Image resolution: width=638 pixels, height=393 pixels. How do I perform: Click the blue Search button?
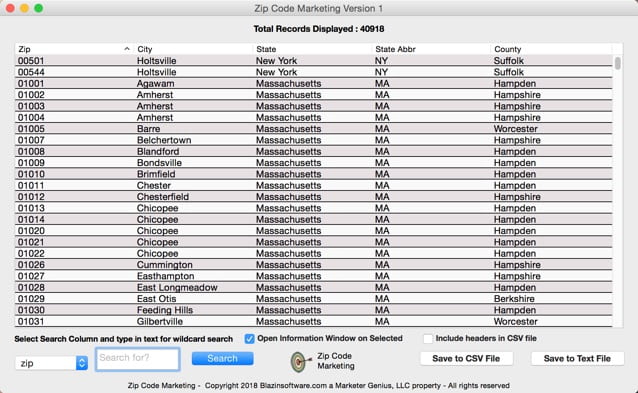click(x=223, y=358)
